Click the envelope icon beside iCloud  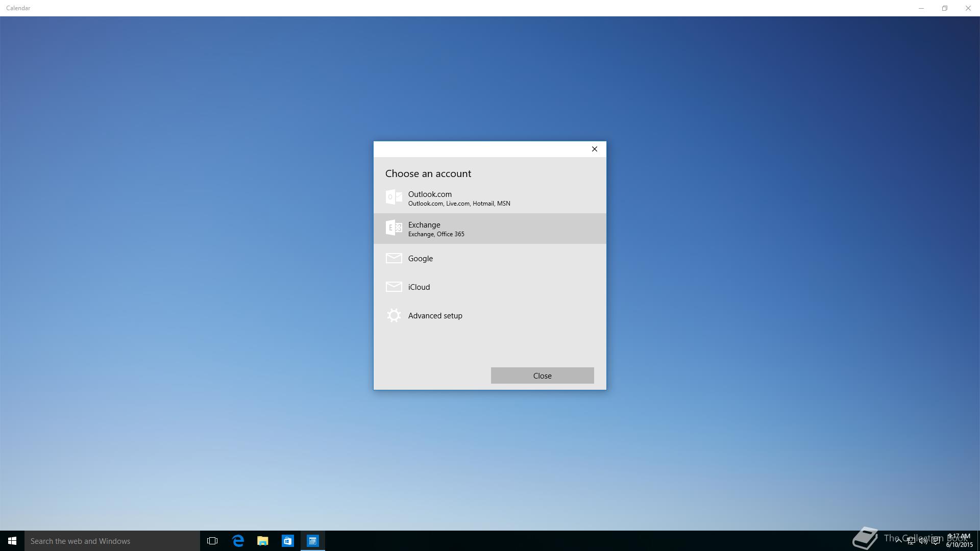[394, 287]
